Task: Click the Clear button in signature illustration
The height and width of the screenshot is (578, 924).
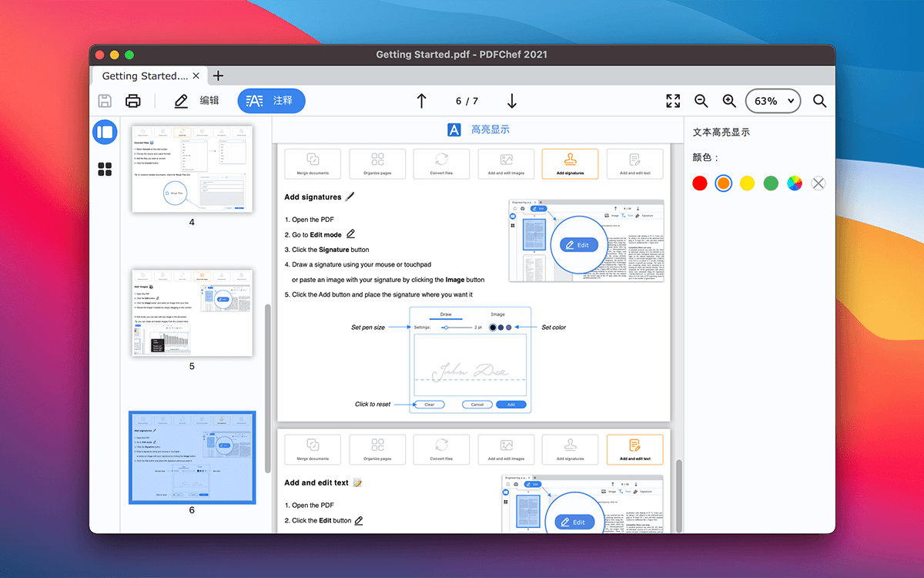Action: tap(429, 405)
